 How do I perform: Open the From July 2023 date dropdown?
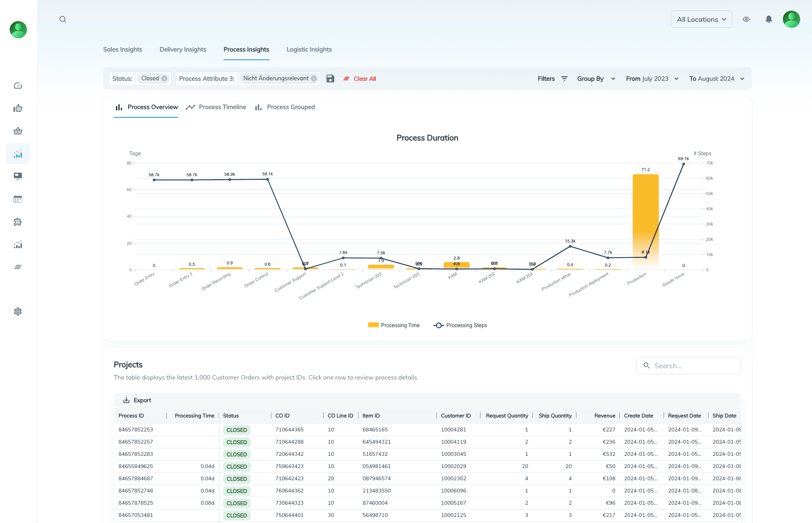click(652, 79)
